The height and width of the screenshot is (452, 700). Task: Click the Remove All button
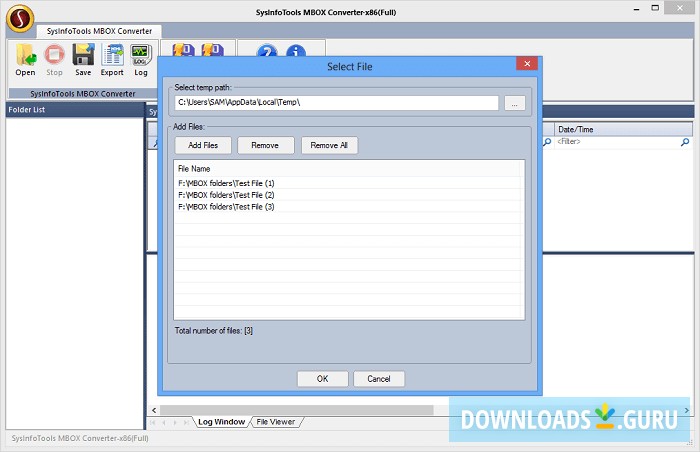coord(329,145)
